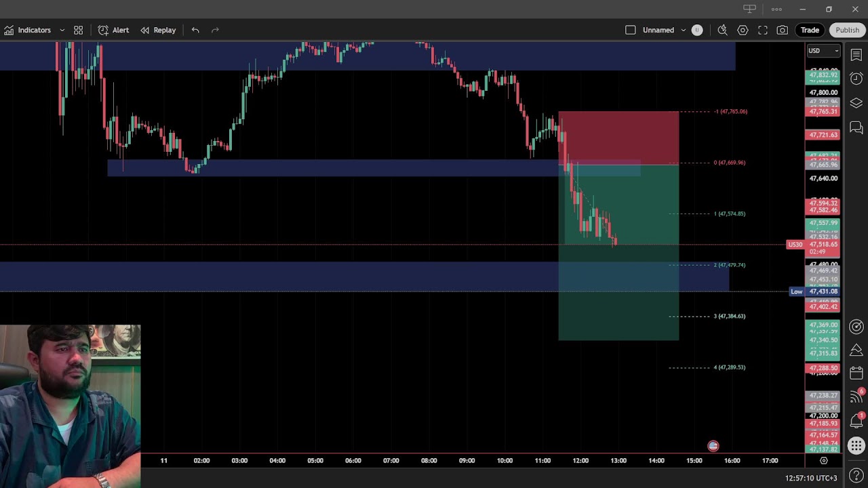868x488 pixels.
Task: Take a chart snapshot with camera icon
Action: 783,30
